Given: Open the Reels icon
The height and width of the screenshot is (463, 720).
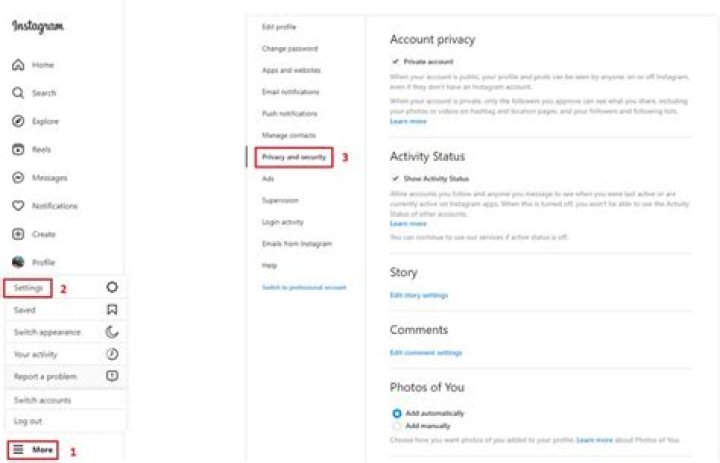Looking at the screenshot, I should (18, 149).
